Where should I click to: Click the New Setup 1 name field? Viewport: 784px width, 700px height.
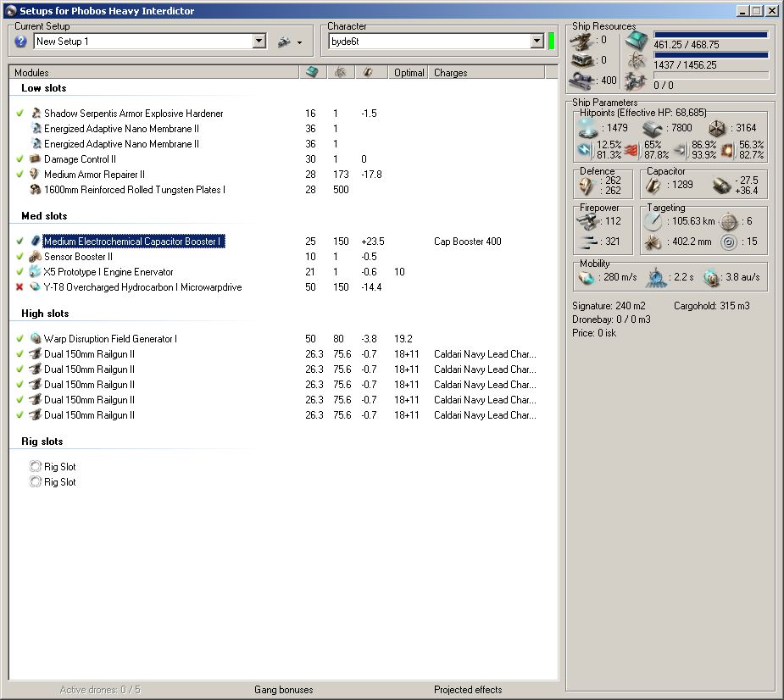pos(143,41)
